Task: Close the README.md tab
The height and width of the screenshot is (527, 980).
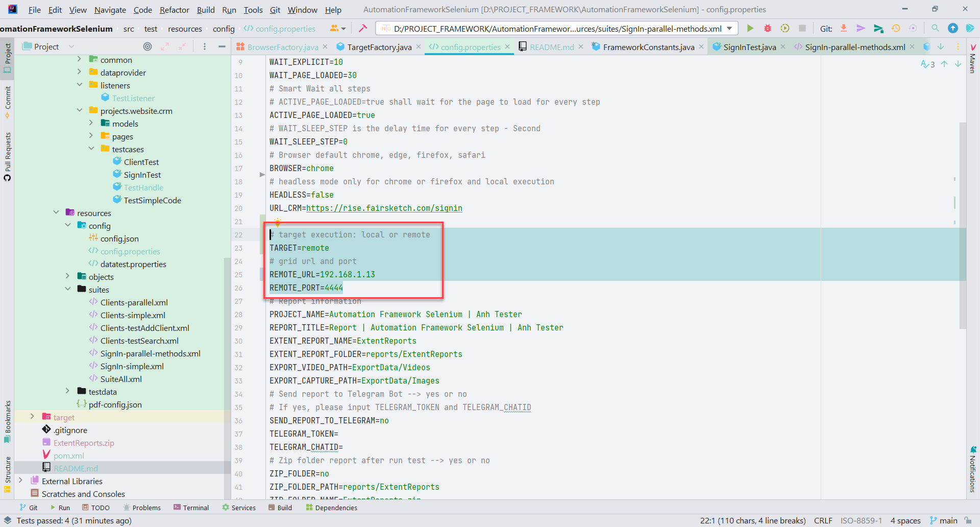Action: pos(581,46)
